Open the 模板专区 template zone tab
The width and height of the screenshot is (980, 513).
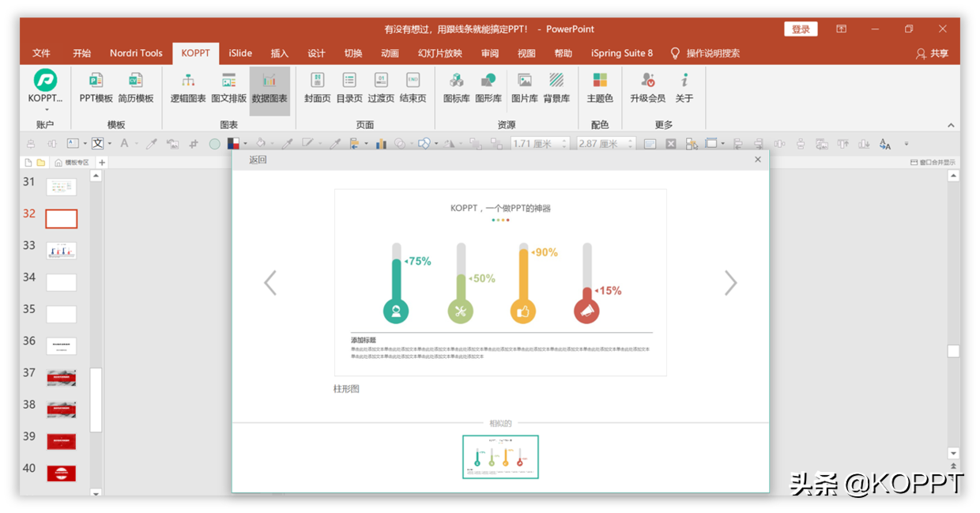pyautogui.click(x=73, y=163)
